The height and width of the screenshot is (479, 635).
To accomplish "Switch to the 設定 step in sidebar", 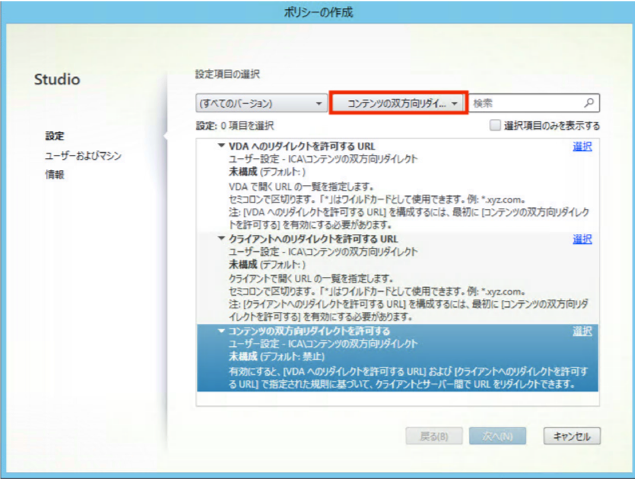I will [55, 136].
